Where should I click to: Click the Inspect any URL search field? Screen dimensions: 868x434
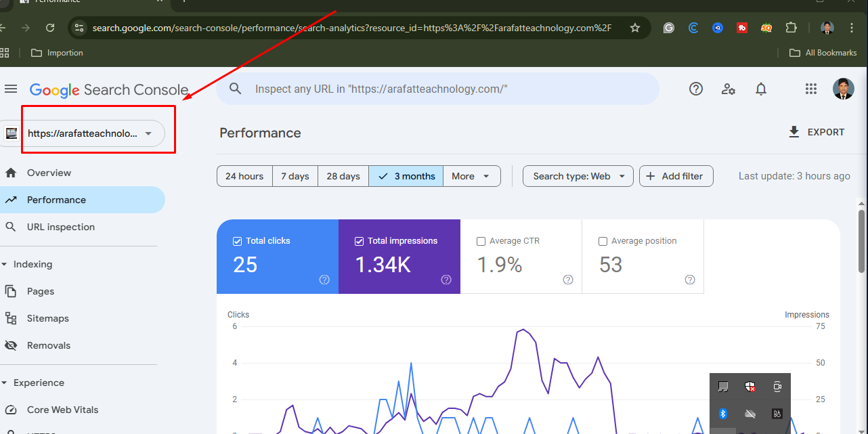coord(437,89)
